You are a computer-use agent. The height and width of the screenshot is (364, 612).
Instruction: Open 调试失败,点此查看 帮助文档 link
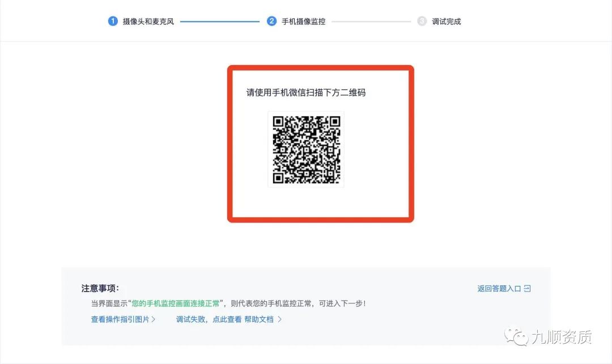[225, 319]
